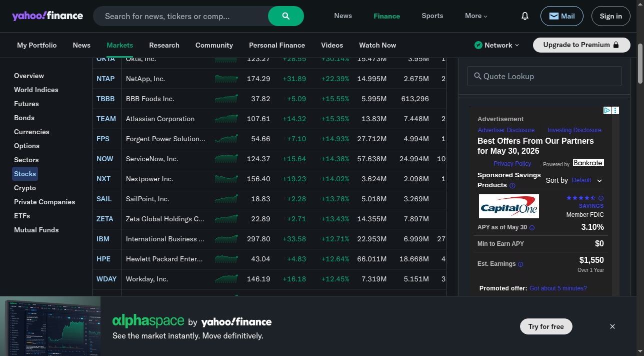Open the Watch Now tab
This screenshot has height=356, width=644.
point(377,45)
